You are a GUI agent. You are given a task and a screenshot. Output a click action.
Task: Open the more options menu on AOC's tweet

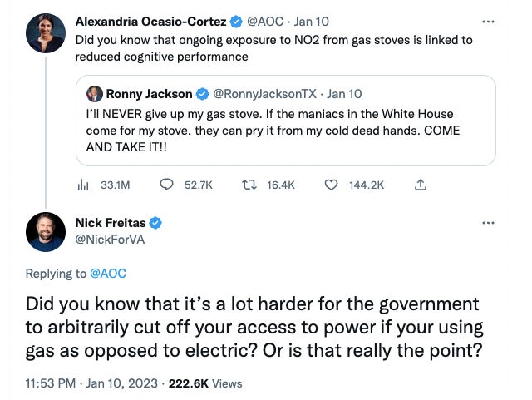coord(488,21)
